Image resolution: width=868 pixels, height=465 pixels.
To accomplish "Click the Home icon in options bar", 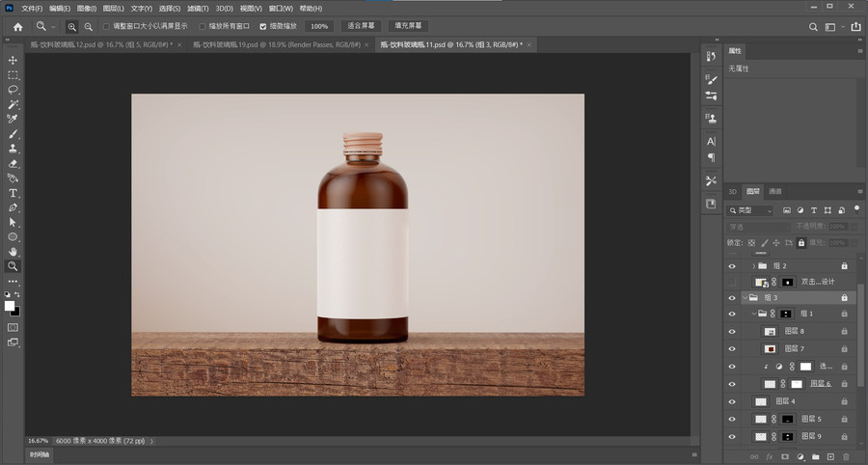I will pos(17,27).
